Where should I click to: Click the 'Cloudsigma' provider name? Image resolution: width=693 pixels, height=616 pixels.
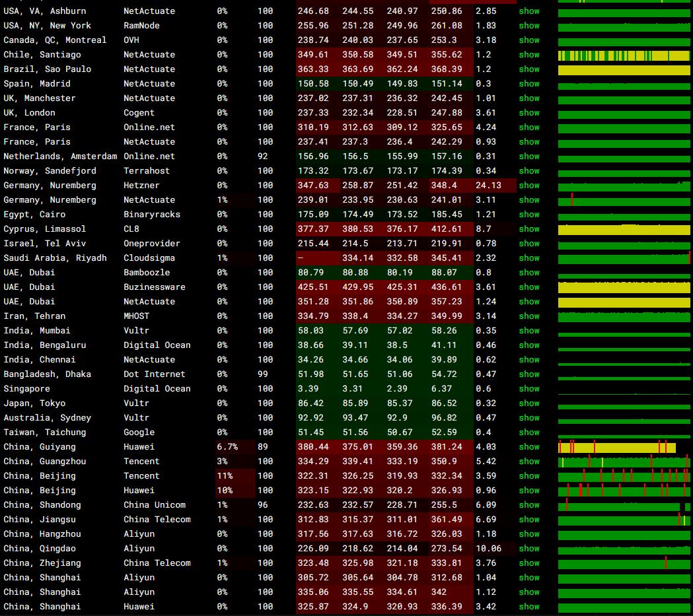coord(149,258)
